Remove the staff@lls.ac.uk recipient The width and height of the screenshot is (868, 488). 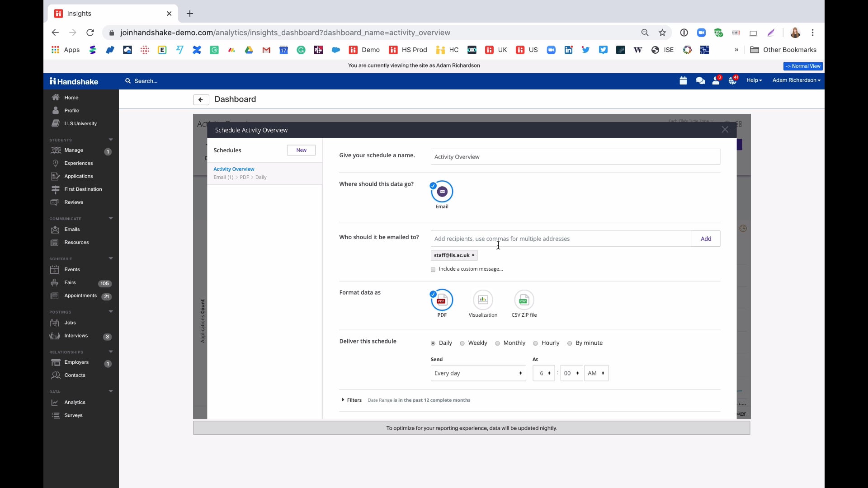(473, 256)
